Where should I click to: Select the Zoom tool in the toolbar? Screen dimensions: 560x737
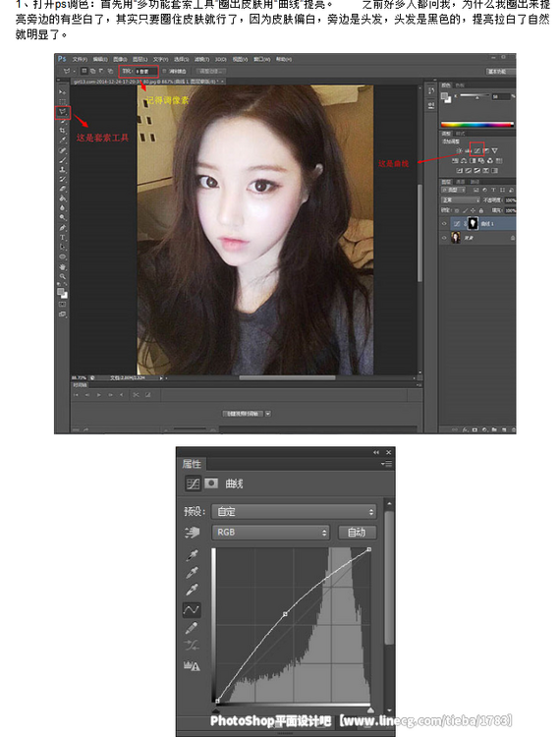point(62,276)
